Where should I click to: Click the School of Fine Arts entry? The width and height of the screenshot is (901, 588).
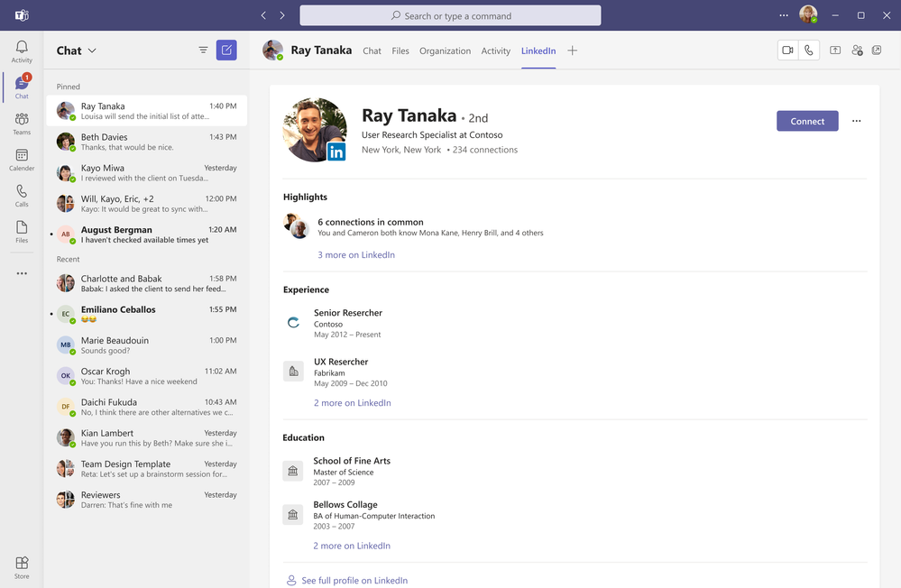coord(336,472)
